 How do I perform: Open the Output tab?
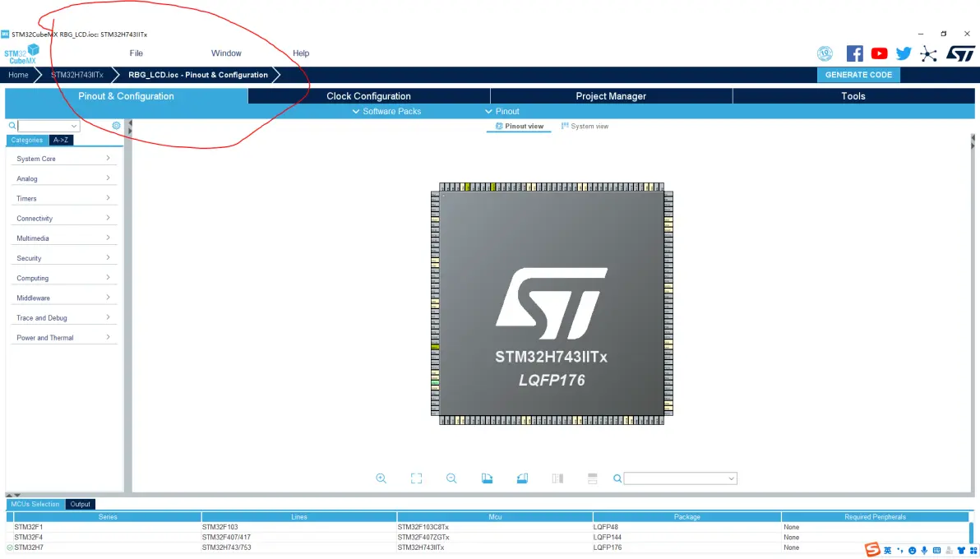click(x=80, y=504)
